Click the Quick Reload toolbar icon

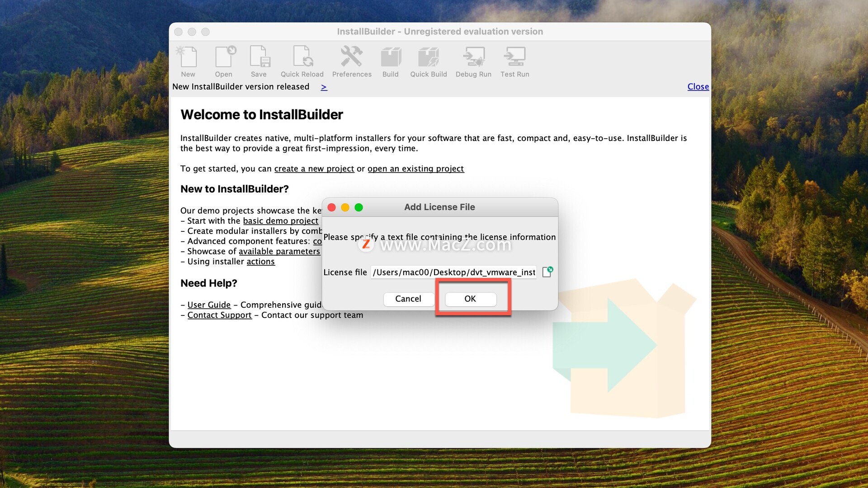click(302, 62)
